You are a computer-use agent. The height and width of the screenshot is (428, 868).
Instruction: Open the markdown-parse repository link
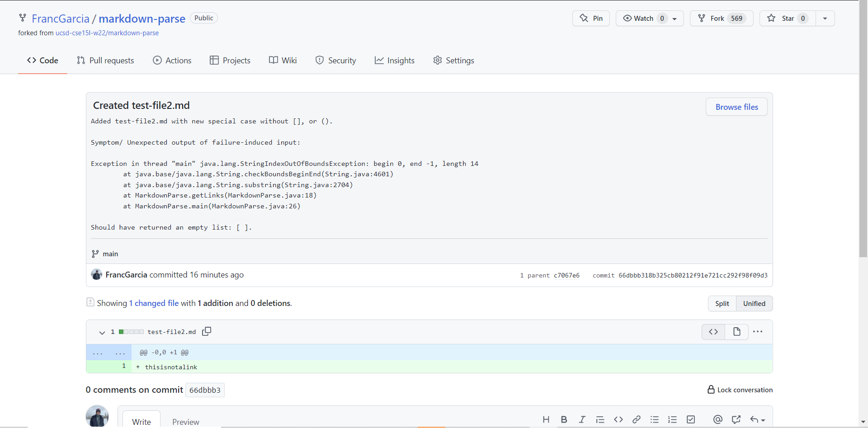pos(142,19)
